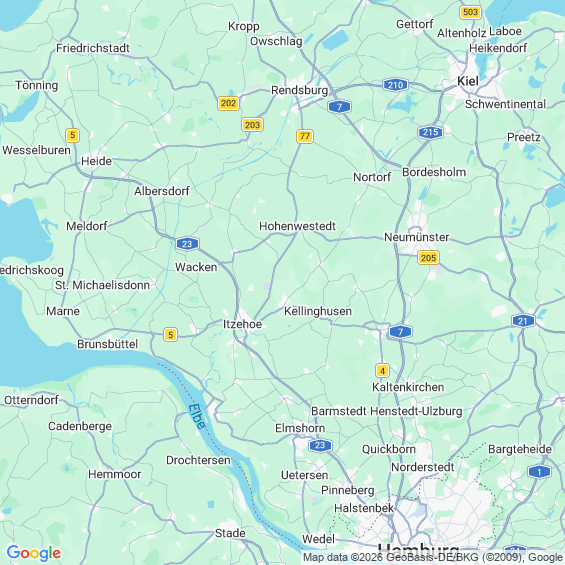Click the blue 210 autobahn shield
The image size is (565, 565).
395,85
